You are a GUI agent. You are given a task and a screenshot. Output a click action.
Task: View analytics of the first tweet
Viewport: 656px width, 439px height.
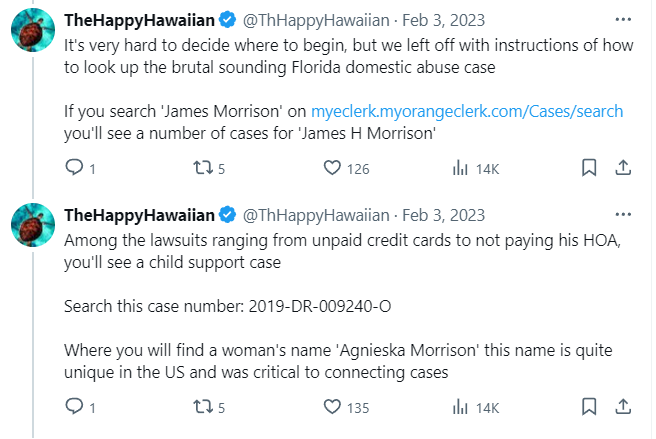point(461,169)
